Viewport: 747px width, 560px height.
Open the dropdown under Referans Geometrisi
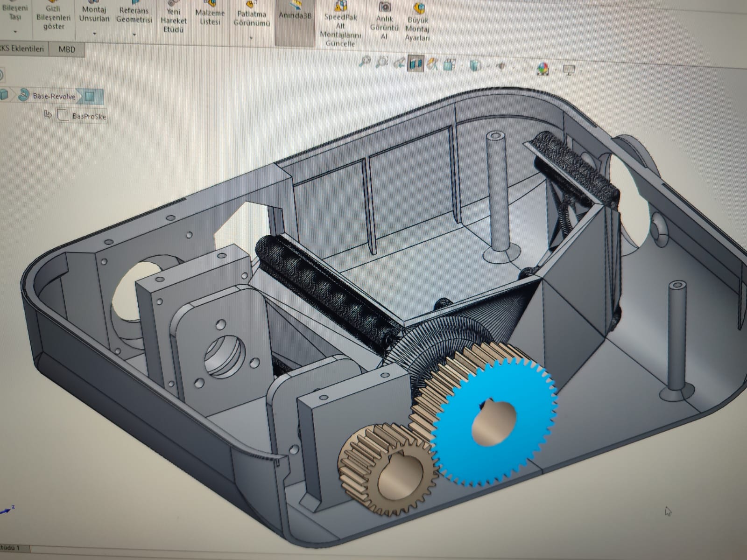pos(134,35)
